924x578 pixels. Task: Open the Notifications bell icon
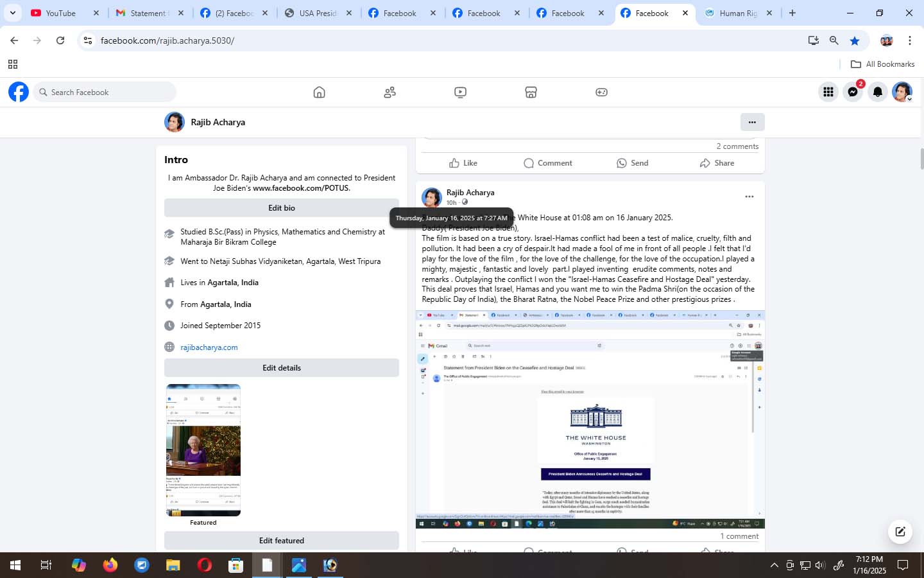pos(878,92)
